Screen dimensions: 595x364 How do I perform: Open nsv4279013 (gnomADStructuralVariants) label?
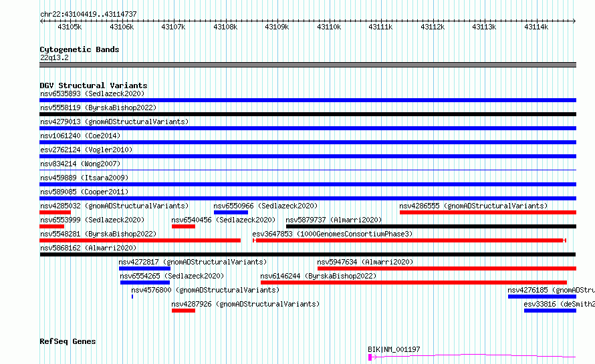tap(114, 122)
